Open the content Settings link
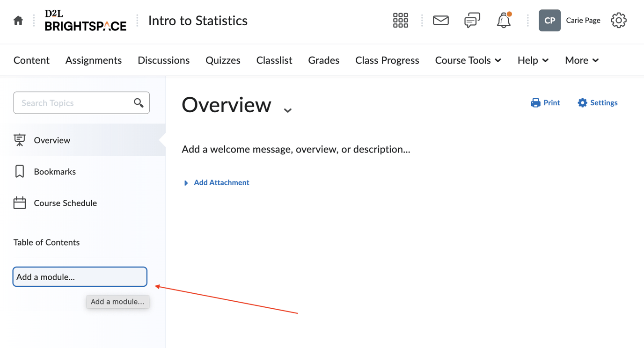644x348 pixels. click(598, 103)
